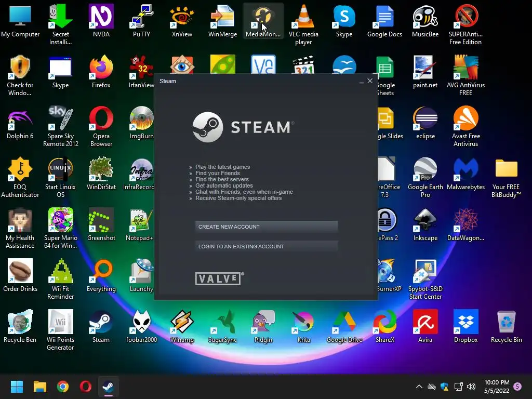The image size is (532, 399).
Task: Click the Steam desktop shortcut
Action: click(x=101, y=326)
